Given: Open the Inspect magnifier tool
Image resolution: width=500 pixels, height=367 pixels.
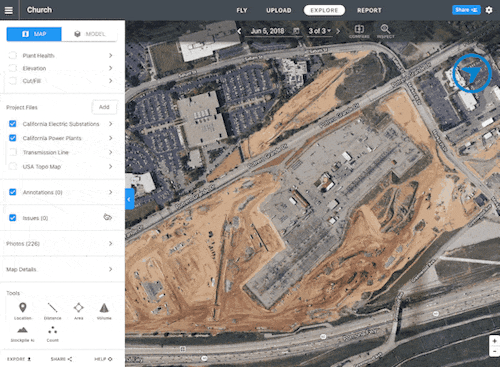Looking at the screenshot, I should (385, 31).
